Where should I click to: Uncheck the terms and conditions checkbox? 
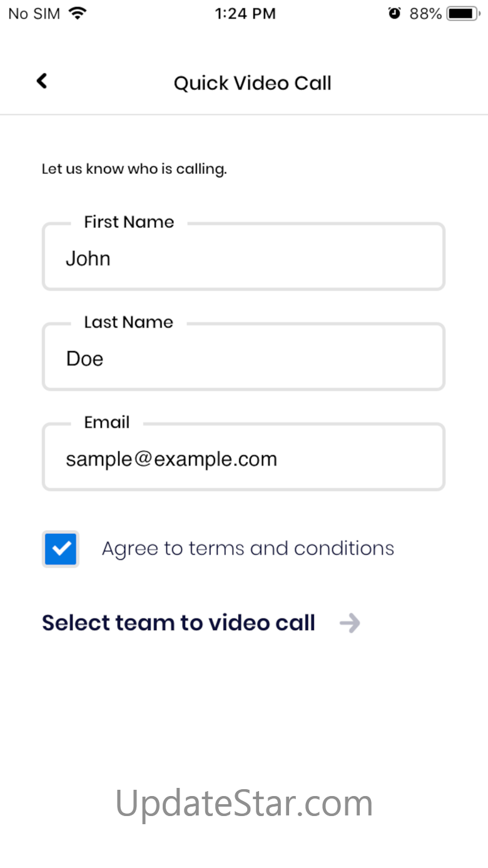[61, 549]
